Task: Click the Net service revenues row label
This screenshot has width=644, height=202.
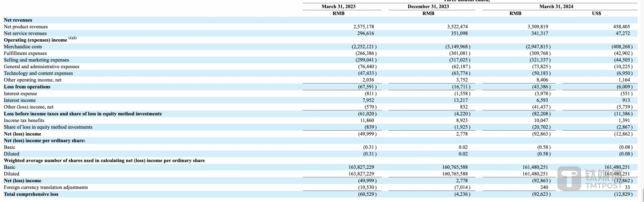Action: click(x=25, y=34)
